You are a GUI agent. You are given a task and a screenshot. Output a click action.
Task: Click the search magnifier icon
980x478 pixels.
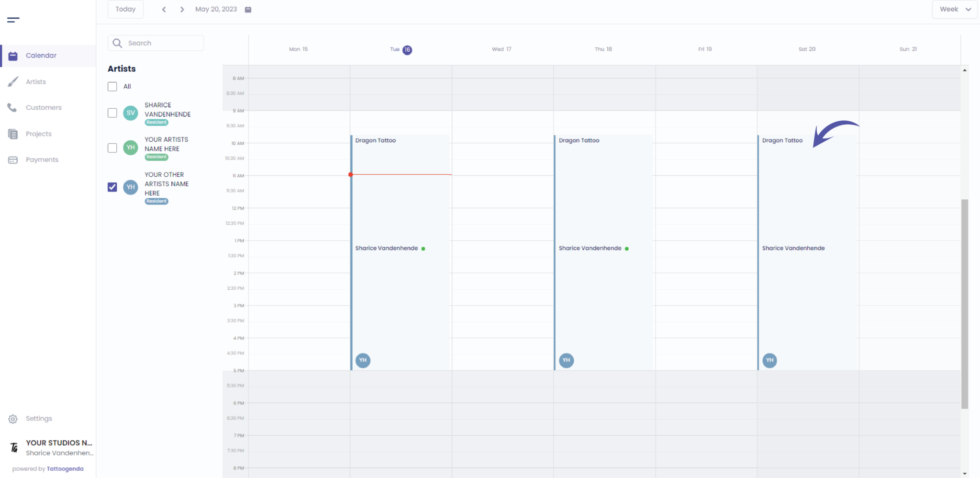(x=117, y=43)
